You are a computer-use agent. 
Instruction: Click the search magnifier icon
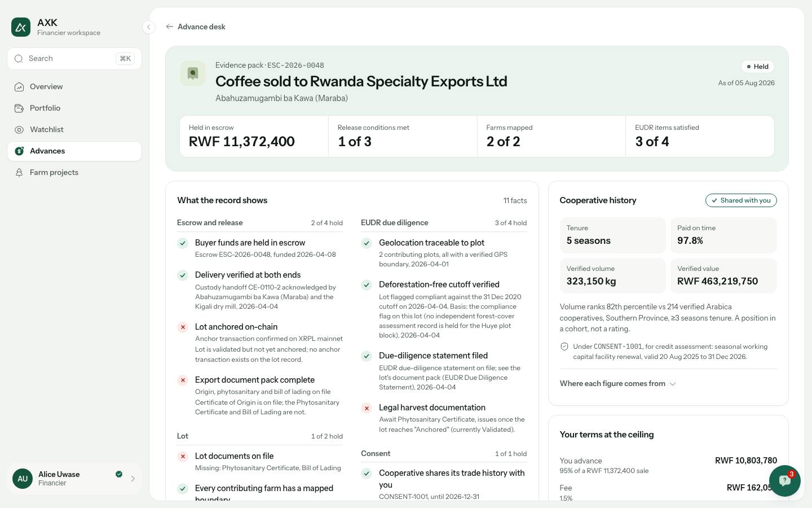(19, 59)
